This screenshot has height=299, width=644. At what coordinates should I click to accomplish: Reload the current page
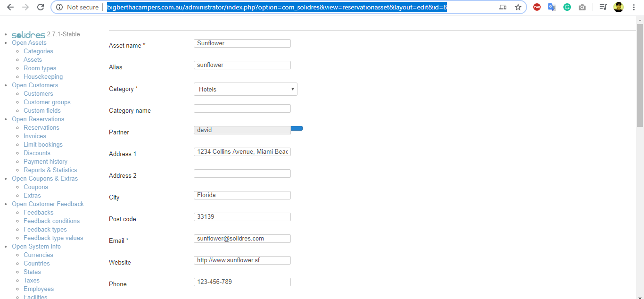pos(41,7)
